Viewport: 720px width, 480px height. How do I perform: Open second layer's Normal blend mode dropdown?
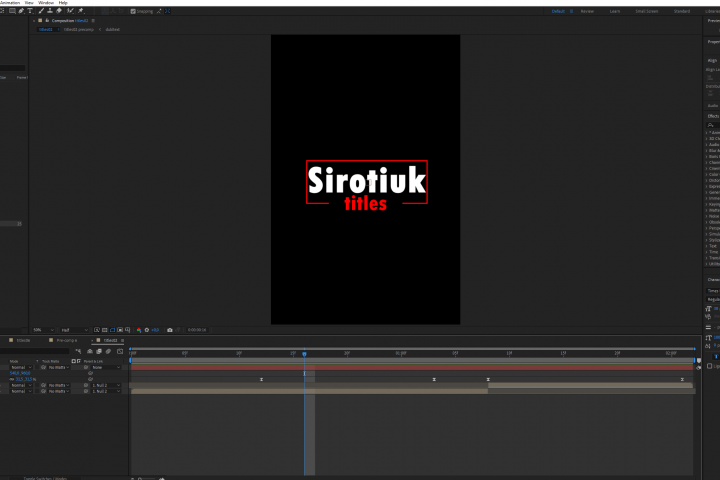(21, 385)
